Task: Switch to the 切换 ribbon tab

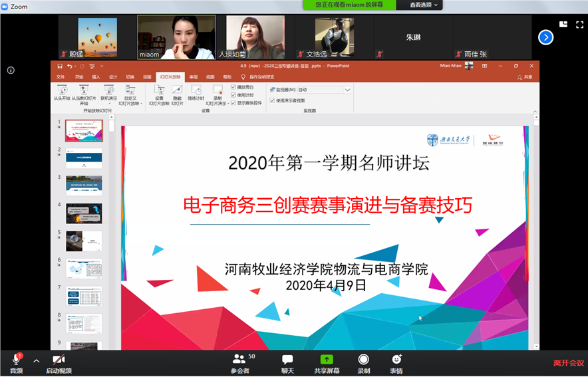Action: coord(130,77)
